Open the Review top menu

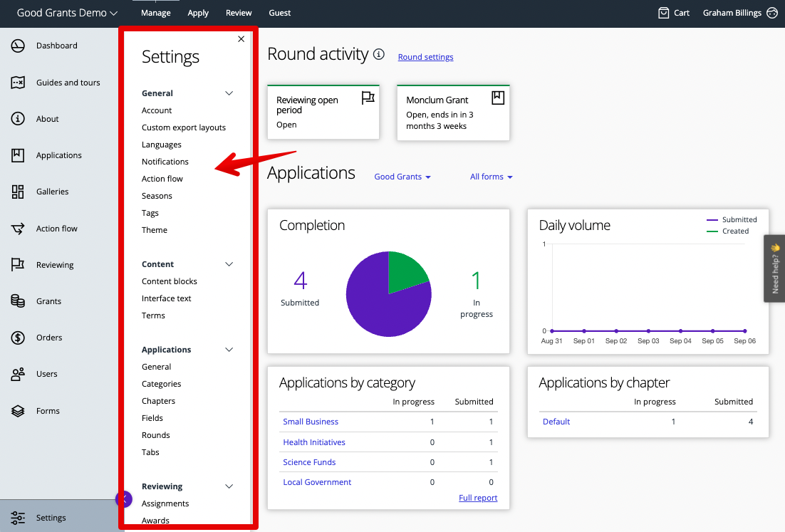tap(239, 13)
